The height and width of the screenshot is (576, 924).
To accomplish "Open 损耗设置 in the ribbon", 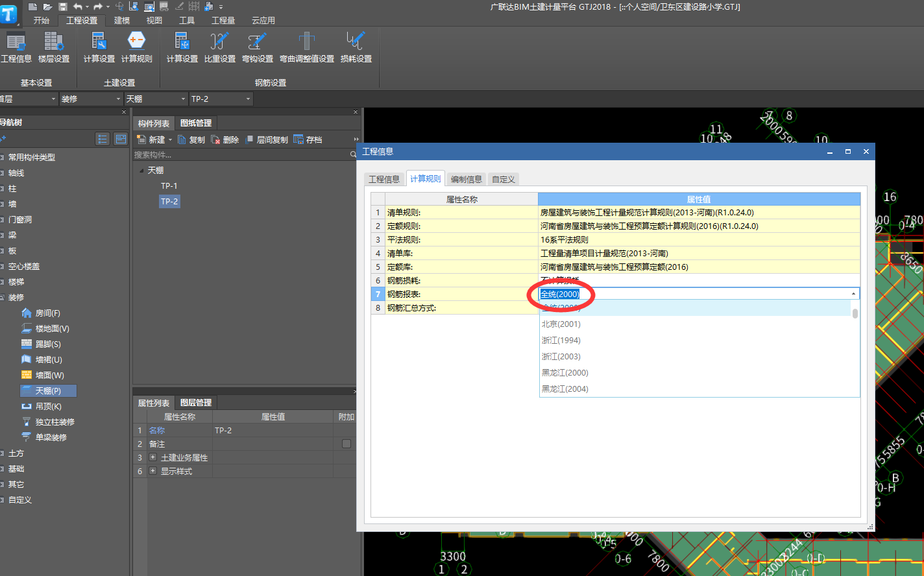I will click(356, 47).
